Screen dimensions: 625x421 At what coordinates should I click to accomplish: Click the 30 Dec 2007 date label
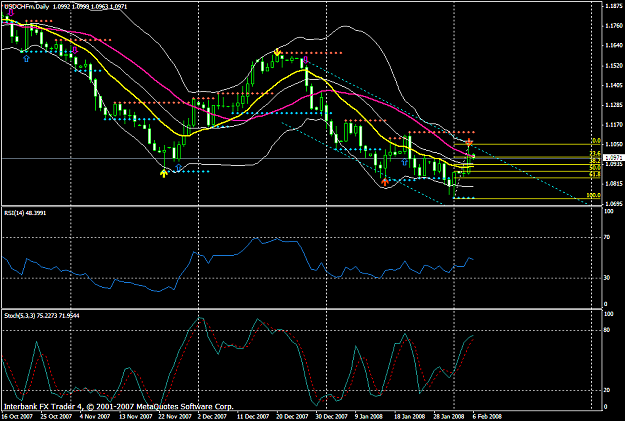[332, 417]
